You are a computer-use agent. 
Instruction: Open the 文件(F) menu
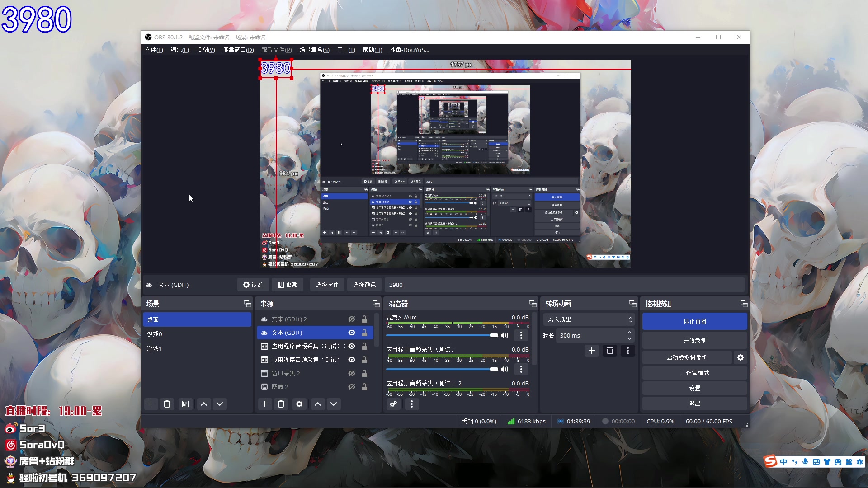[x=154, y=50]
